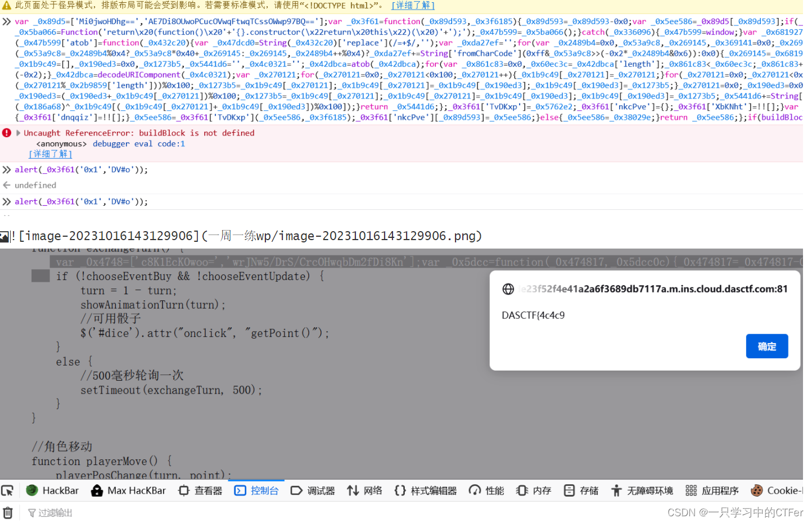This screenshot has width=812, height=523.
Task: Click the element picker icon in devtools
Action: (7, 490)
